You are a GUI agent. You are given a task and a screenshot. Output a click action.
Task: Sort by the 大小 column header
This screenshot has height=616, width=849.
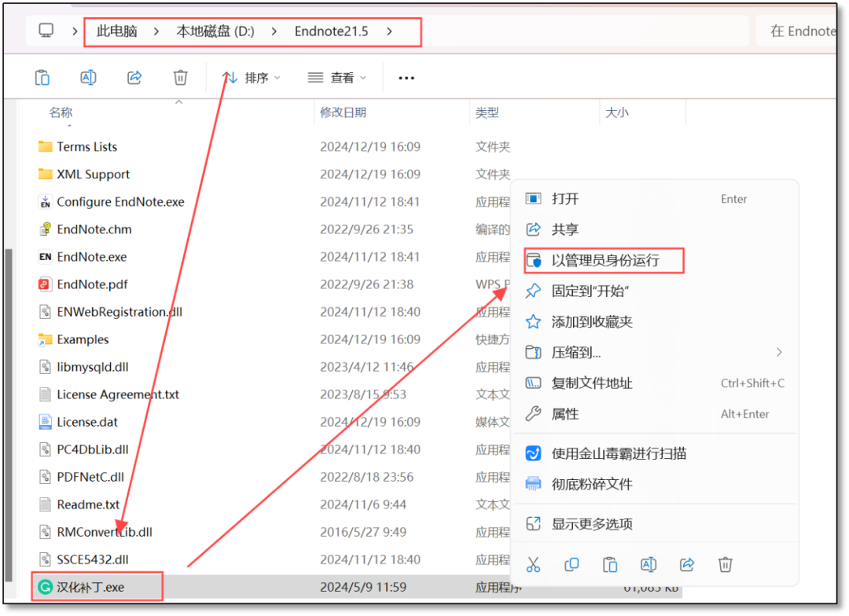[617, 112]
